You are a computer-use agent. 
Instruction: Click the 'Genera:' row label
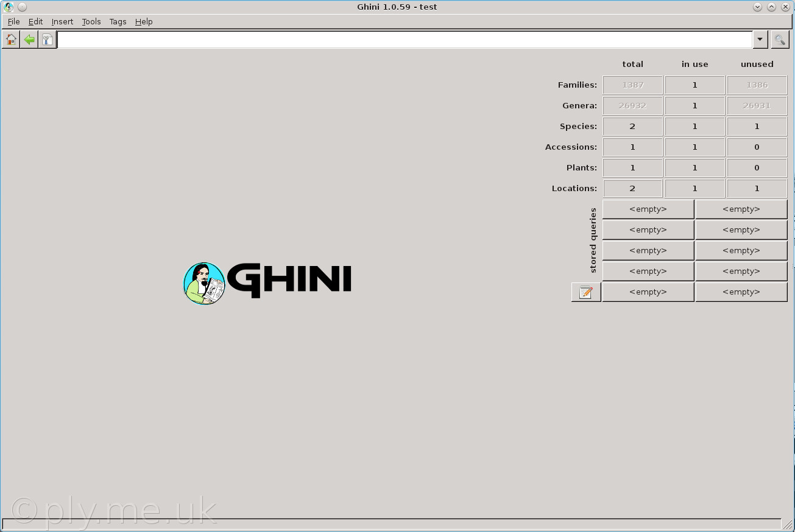coord(580,106)
